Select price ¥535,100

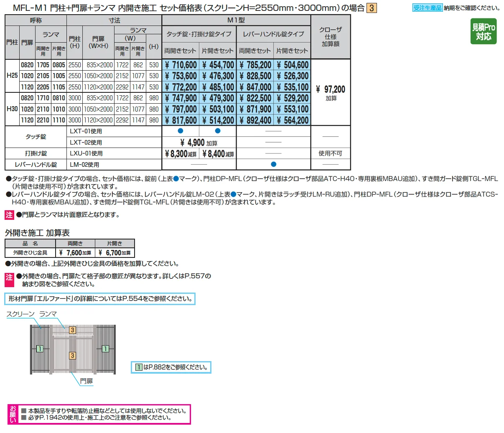pyautogui.click(x=293, y=87)
